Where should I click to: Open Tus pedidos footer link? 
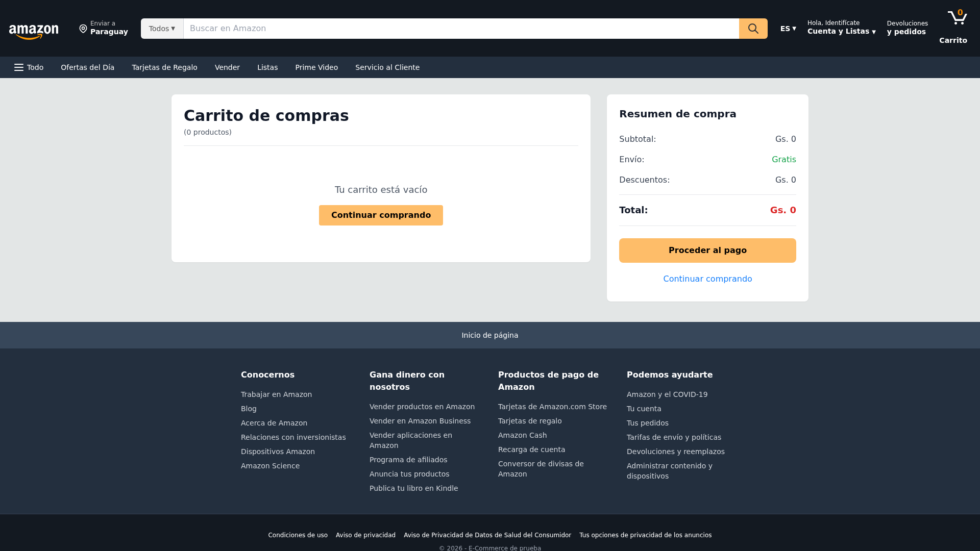point(647,423)
